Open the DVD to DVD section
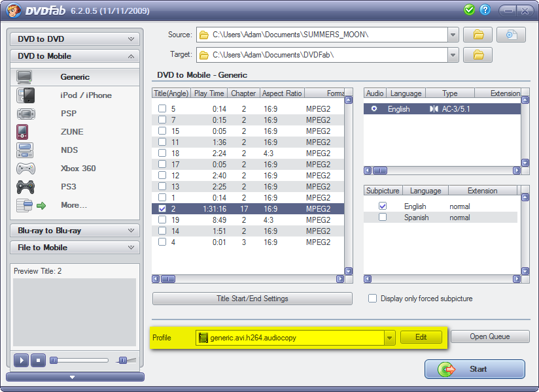This screenshot has width=539, height=392. click(75, 39)
